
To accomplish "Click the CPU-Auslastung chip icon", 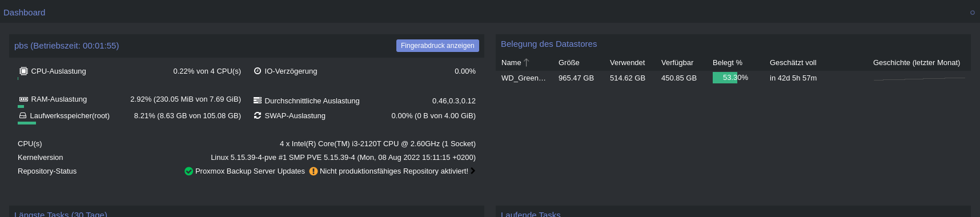I will click(23, 71).
